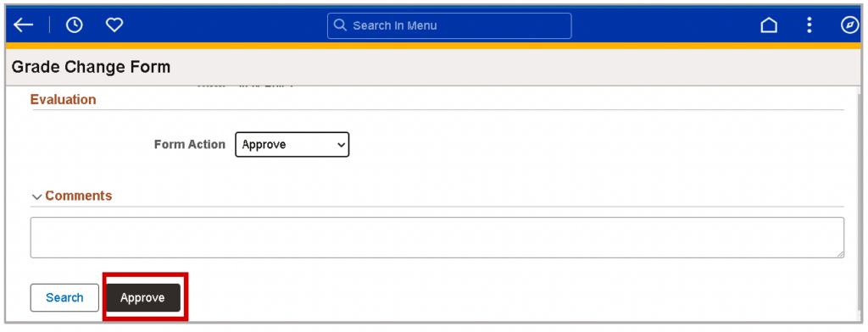Screen dimensions: 868x332
Task: Click inside the Comments text box
Action: coord(437,237)
